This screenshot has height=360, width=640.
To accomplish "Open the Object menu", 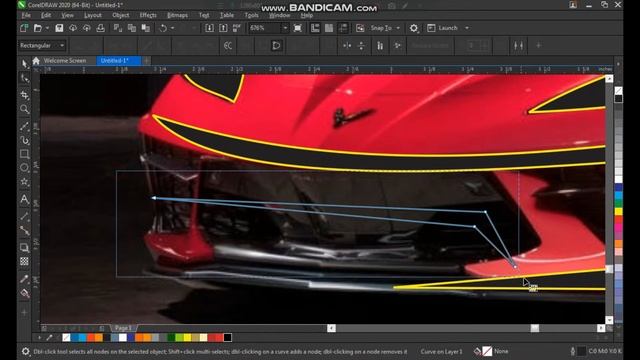I will click(x=121, y=15).
